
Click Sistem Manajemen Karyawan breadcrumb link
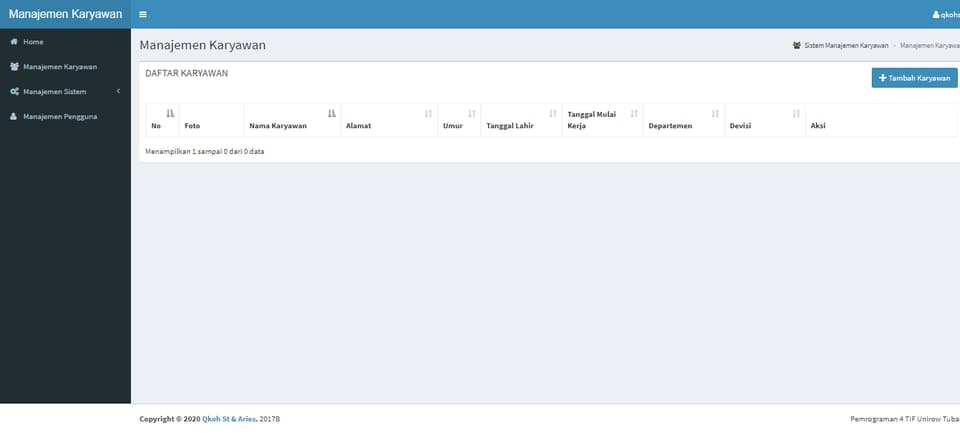(x=846, y=45)
